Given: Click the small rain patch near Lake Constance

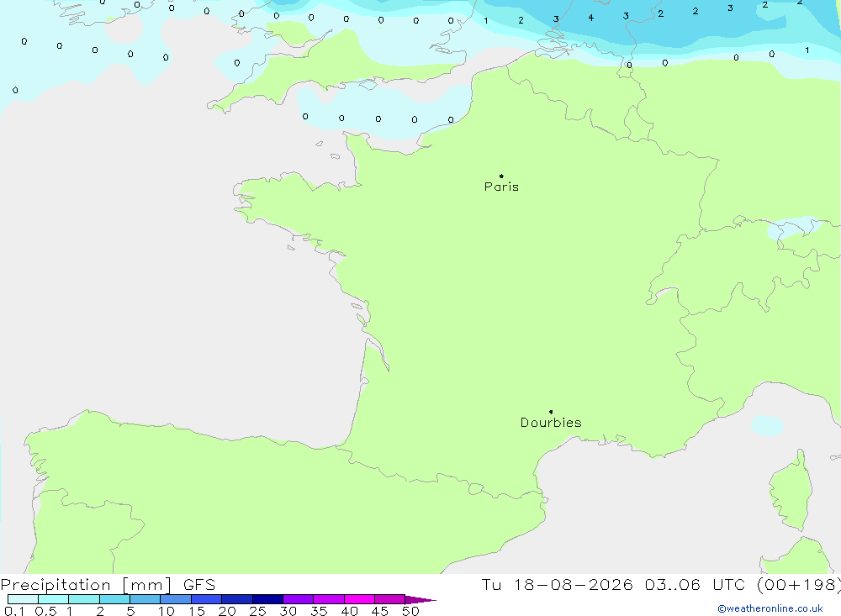Looking at the screenshot, I should click(x=793, y=228).
